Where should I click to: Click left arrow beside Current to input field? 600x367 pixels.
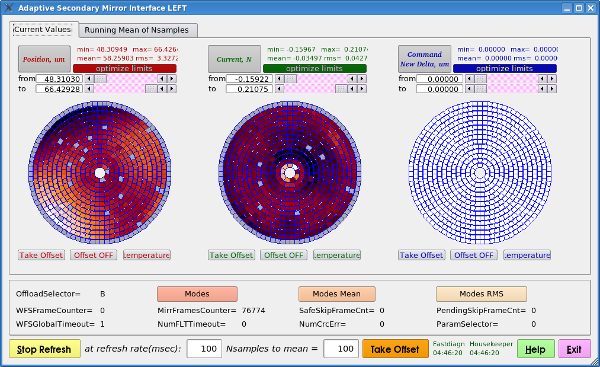point(279,89)
